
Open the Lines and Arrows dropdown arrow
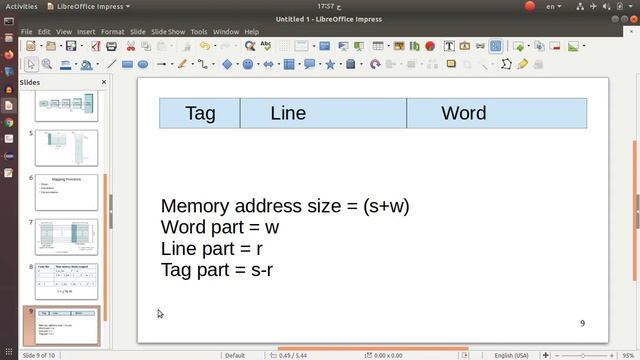click(x=172, y=64)
